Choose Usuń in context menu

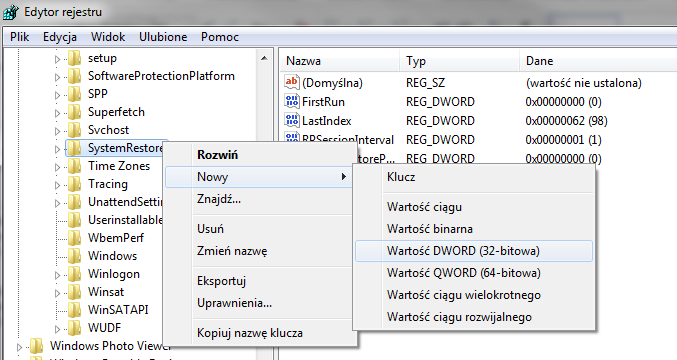[x=260, y=229]
